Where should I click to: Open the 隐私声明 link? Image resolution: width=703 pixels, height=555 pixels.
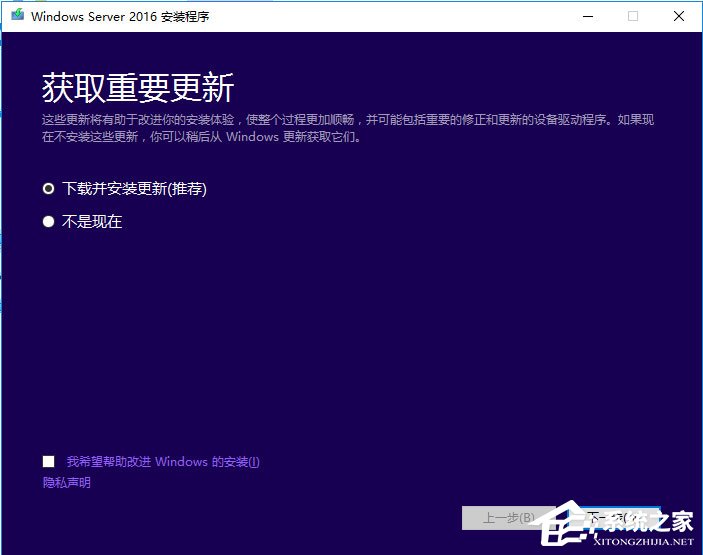pyautogui.click(x=66, y=483)
